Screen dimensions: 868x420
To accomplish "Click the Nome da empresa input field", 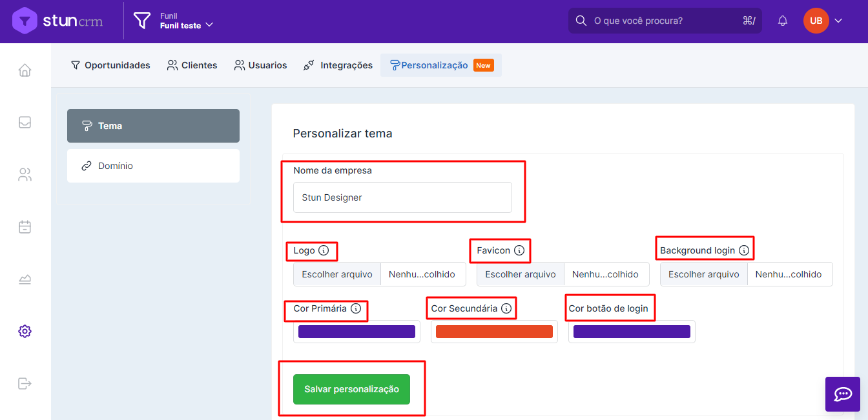I will 402,197.
